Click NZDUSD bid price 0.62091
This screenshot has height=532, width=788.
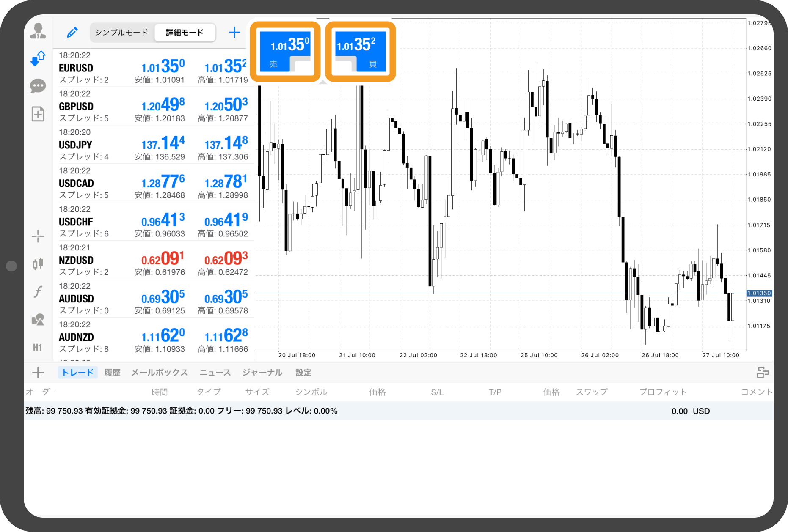163,259
